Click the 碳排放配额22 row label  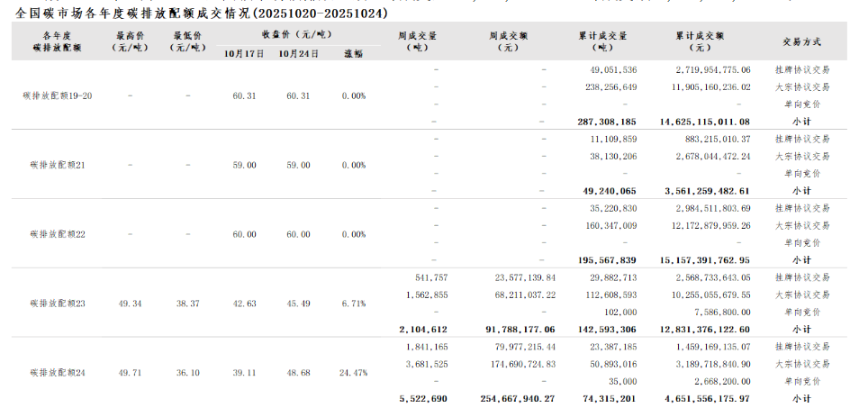point(57,234)
